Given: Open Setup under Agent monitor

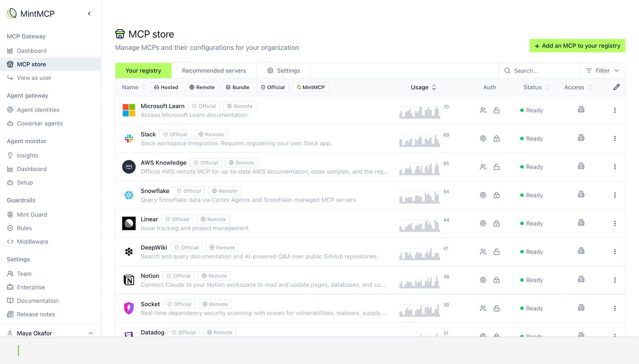Looking at the screenshot, I should click(x=50, y=183).
